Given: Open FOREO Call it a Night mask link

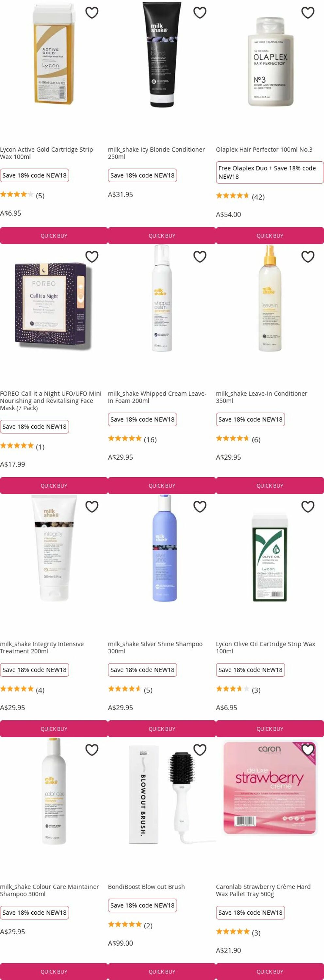Looking at the screenshot, I should coord(51,400).
